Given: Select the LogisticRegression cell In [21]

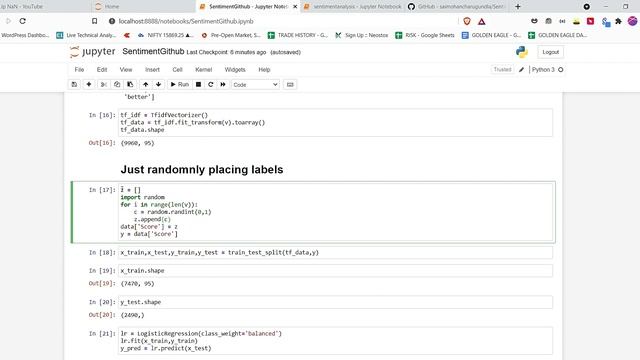Looking at the screenshot, I should point(336,341).
